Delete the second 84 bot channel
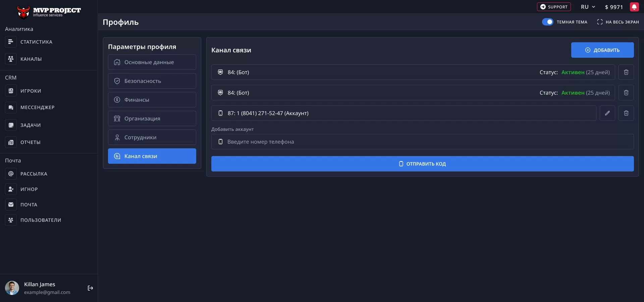This screenshot has width=644, height=302. (x=626, y=93)
